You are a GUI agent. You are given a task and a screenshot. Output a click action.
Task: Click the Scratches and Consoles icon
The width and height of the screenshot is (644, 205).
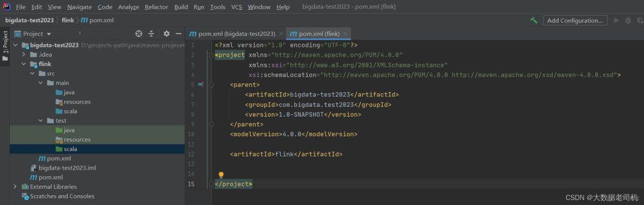coord(25,196)
